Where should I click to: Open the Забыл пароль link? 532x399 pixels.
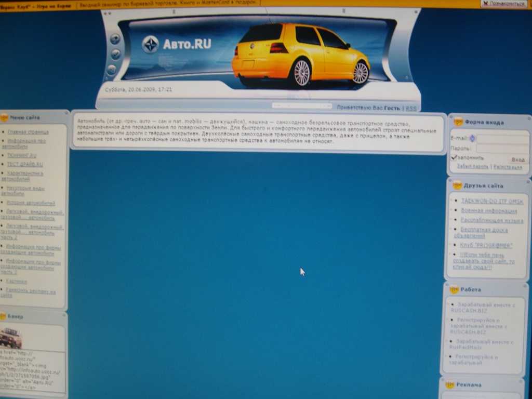(473, 166)
